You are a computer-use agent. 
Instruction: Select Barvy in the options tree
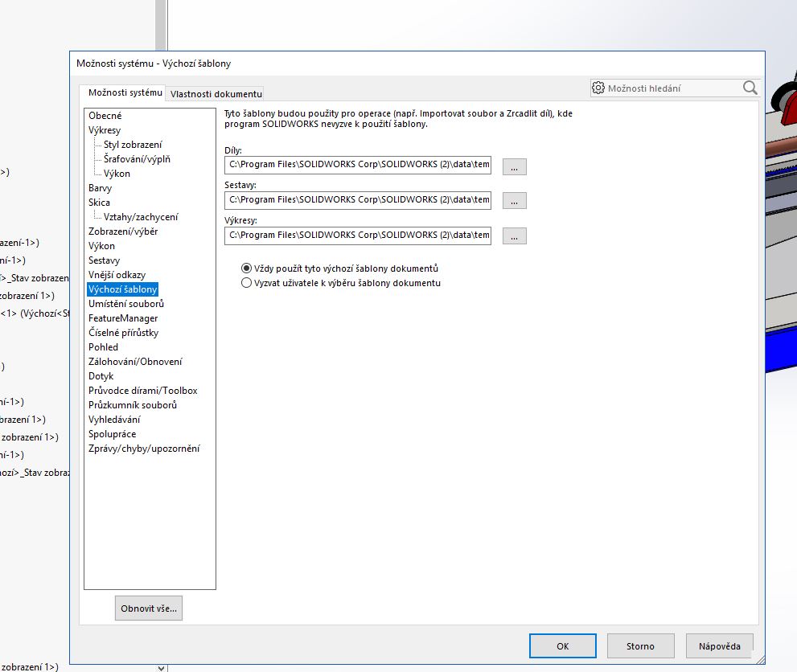click(101, 188)
